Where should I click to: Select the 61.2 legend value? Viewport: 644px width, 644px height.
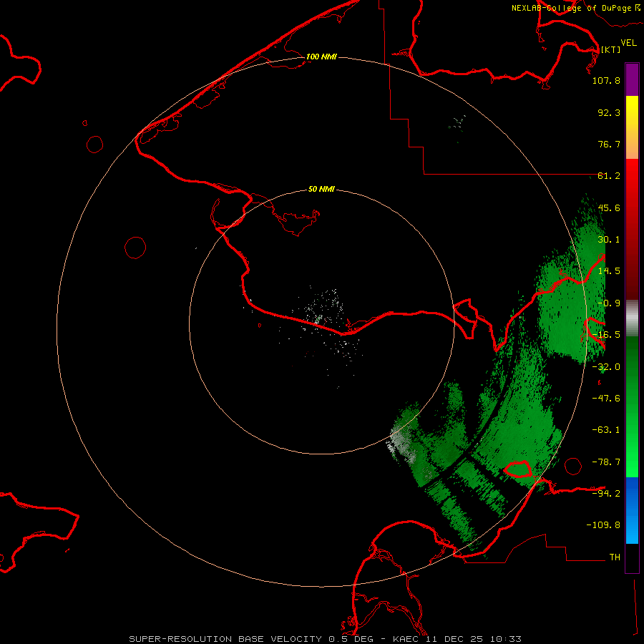[609, 176]
